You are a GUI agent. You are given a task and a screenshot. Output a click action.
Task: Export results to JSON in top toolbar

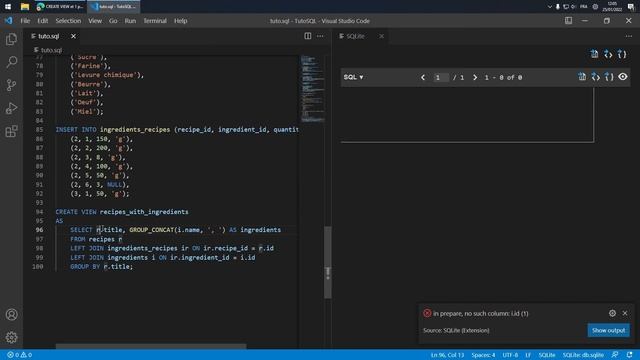tap(622, 54)
